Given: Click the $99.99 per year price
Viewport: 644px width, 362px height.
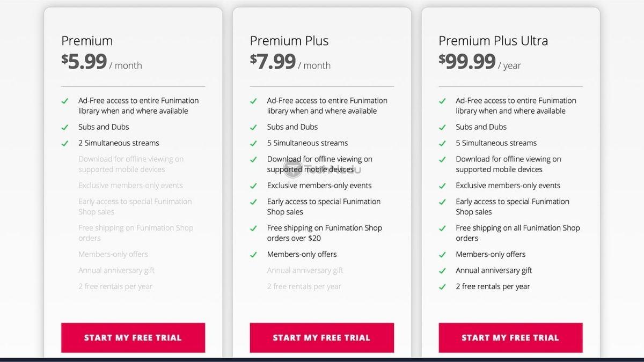Looking at the screenshot, I should [480, 62].
